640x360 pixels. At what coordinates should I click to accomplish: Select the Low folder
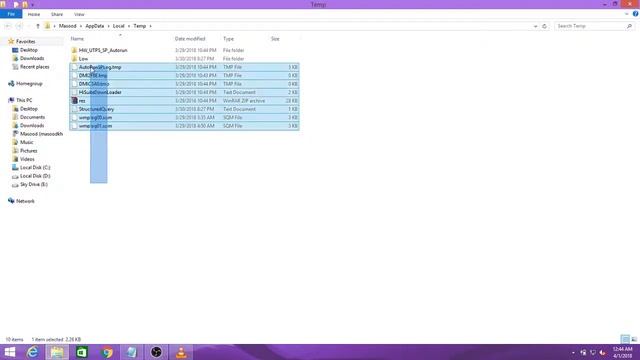83,59
